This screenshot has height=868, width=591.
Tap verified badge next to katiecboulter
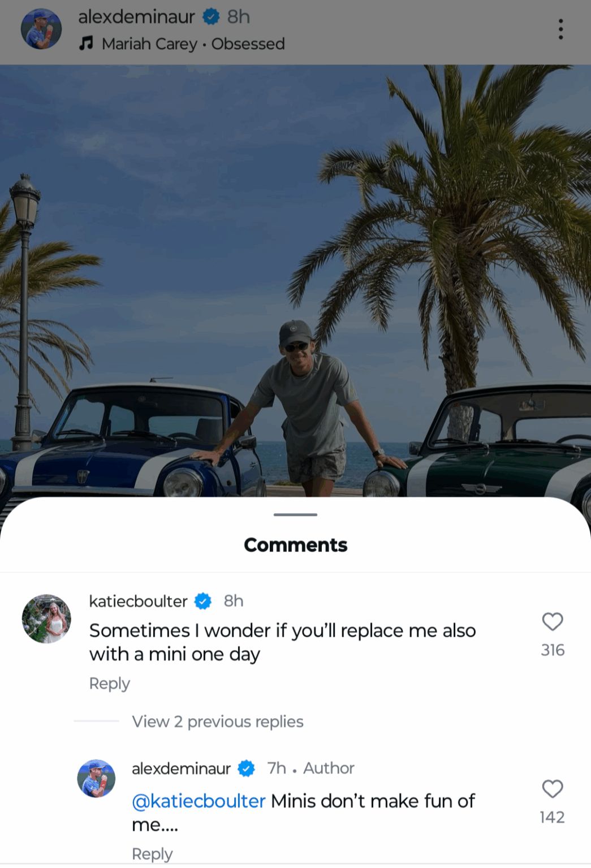[x=203, y=601]
